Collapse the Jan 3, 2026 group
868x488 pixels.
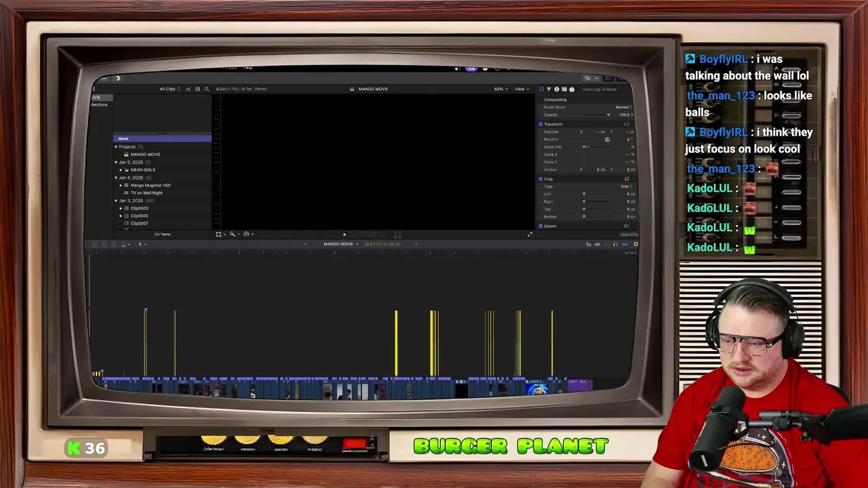click(116, 201)
